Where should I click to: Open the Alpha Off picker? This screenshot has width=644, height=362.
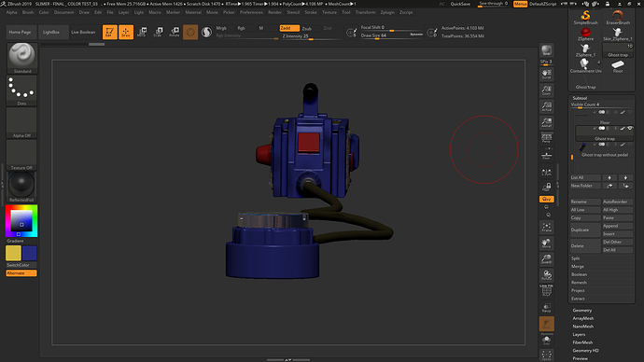point(21,122)
